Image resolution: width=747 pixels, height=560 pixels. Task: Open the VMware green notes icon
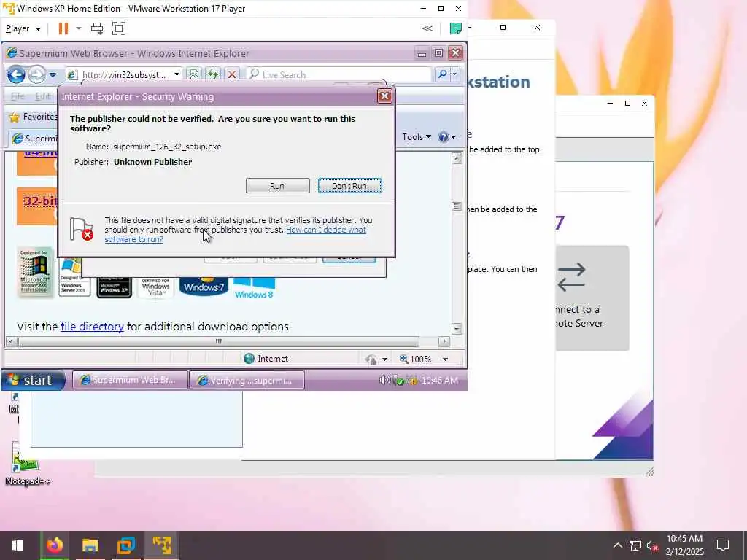pyautogui.click(x=455, y=28)
